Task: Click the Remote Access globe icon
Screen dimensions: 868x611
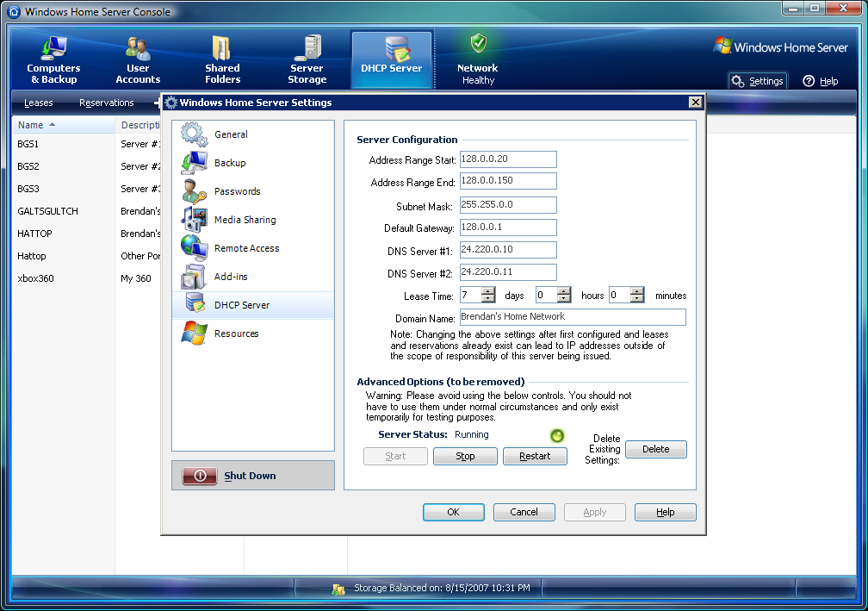Action: [194, 247]
